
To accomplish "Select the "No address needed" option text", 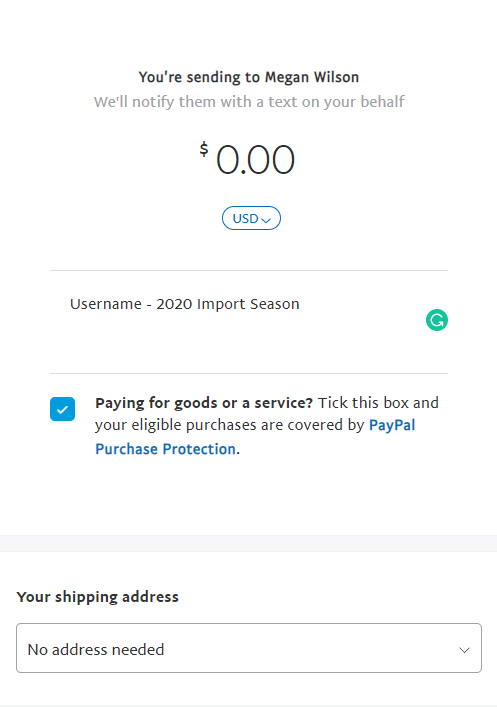I will tap(96, 650).
